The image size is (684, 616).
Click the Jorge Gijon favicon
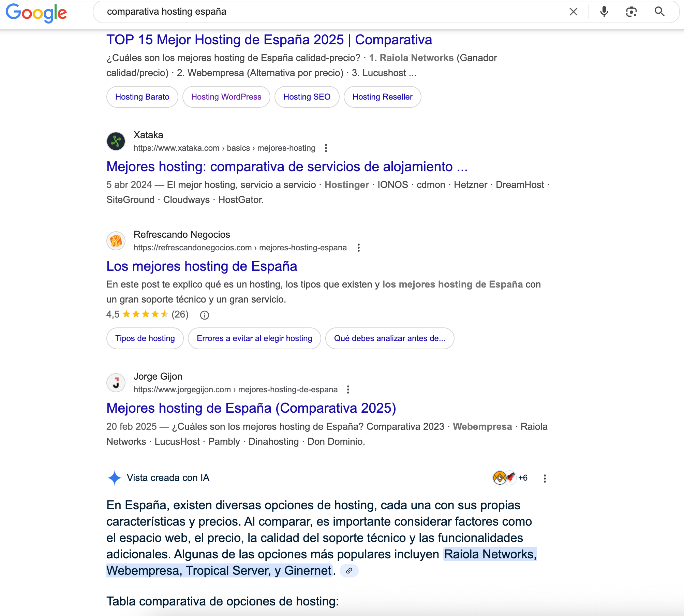pyautogui.click(x=116, y=383)
